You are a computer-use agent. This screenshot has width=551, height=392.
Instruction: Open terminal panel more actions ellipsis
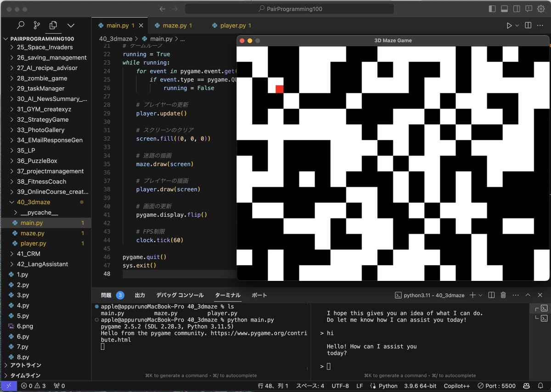(515, 295)
